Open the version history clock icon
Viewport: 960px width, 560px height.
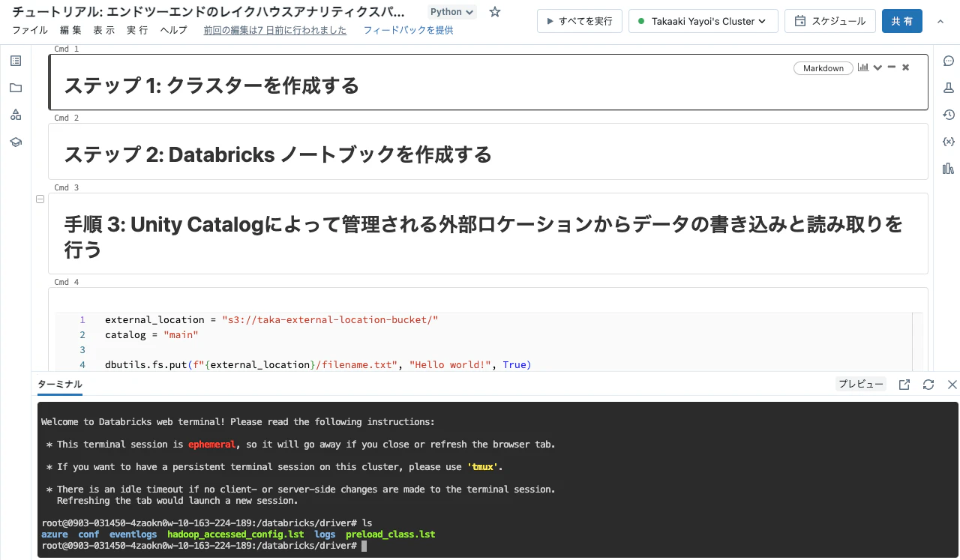(x=948, y=115)
